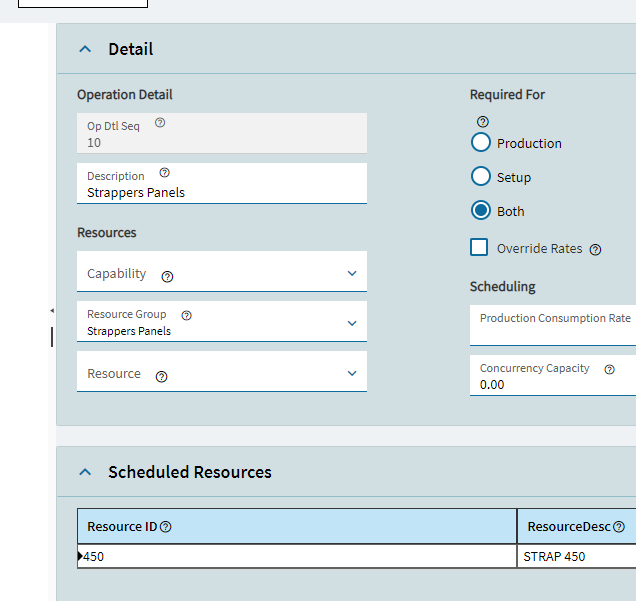Click the Description text field
The height and width of the screenshot is (601, 636).
click(x=222, y=192)
